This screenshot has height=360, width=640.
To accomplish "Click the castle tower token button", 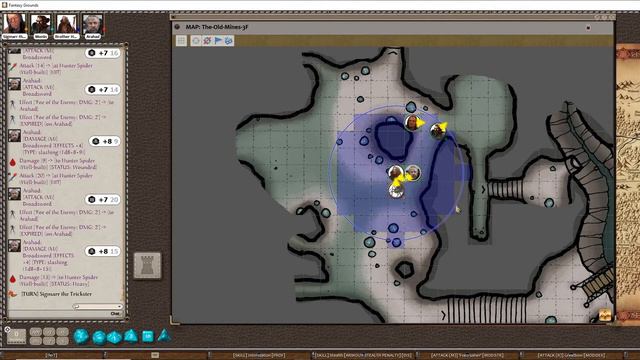I will click(147, 266).
